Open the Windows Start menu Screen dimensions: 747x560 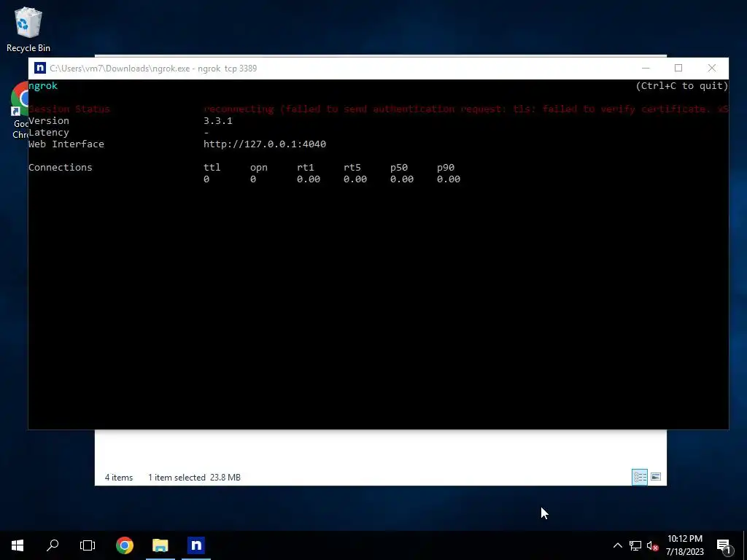tap(18, 545)
